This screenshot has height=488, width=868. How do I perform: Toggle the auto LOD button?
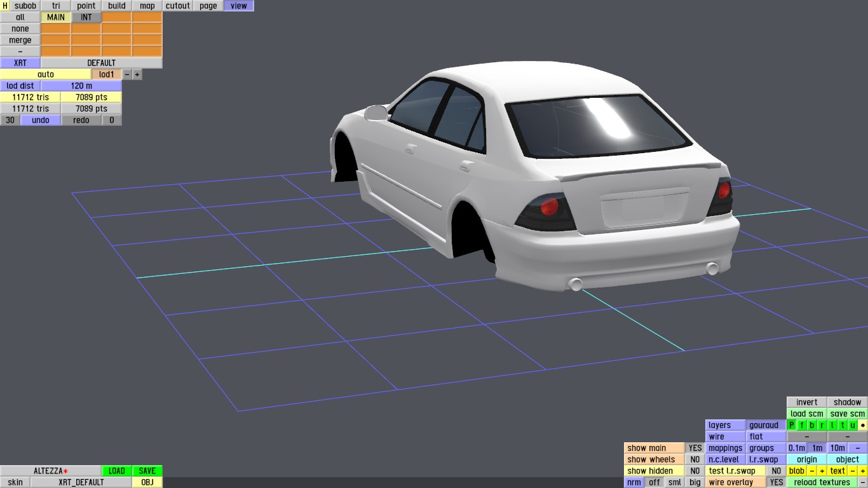tap(46, 74)
